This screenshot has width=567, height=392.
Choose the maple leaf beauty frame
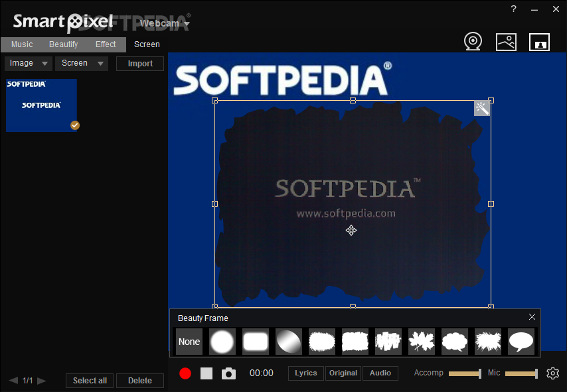tap(422, 342)
